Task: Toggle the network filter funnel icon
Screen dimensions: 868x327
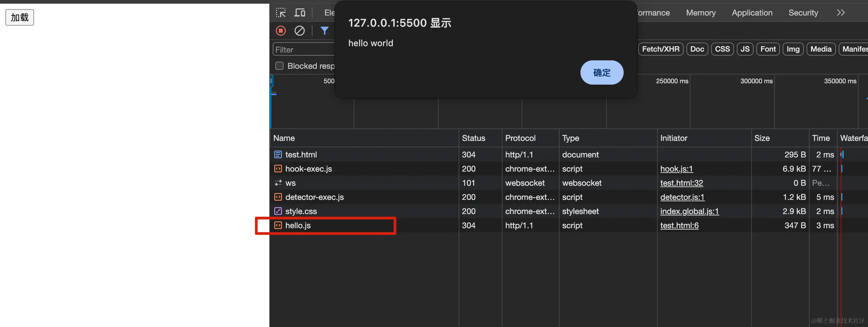Action: [324, 31]
